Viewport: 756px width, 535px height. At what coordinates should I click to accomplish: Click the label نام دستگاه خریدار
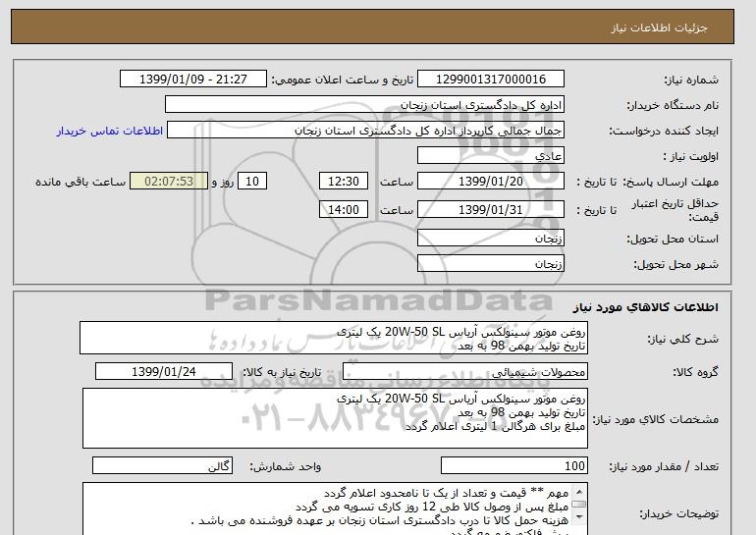coord(673,105)
